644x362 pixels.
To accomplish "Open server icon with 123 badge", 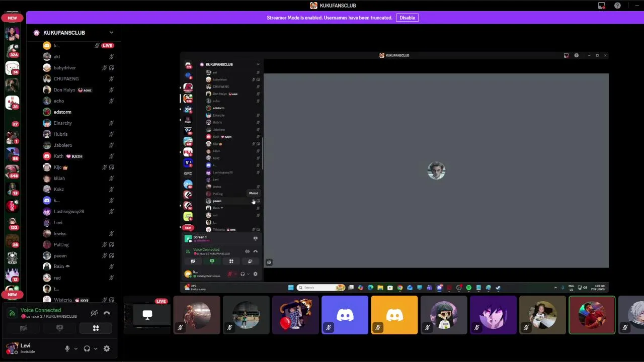I will pos(12,223).
